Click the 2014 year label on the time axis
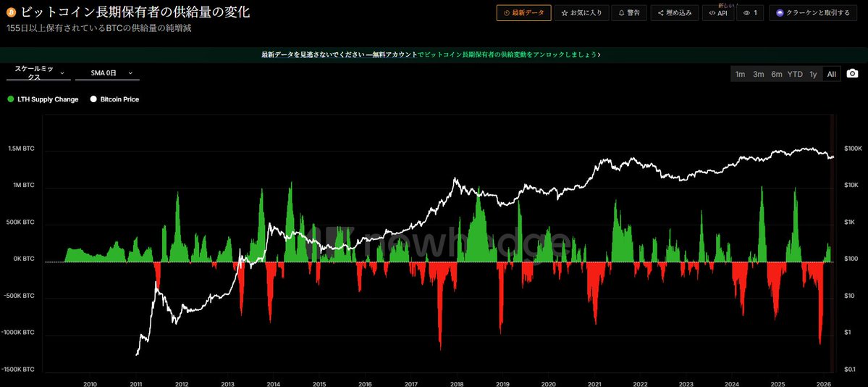Viewport: 868px width, 387px height. [x=273, y=383]
